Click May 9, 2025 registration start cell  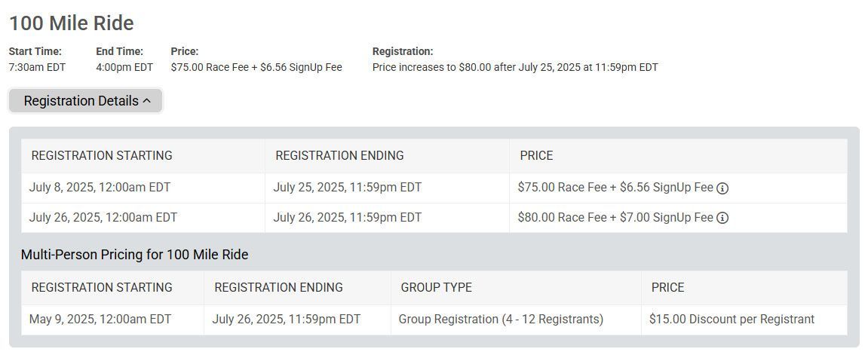tap(112, 320)
